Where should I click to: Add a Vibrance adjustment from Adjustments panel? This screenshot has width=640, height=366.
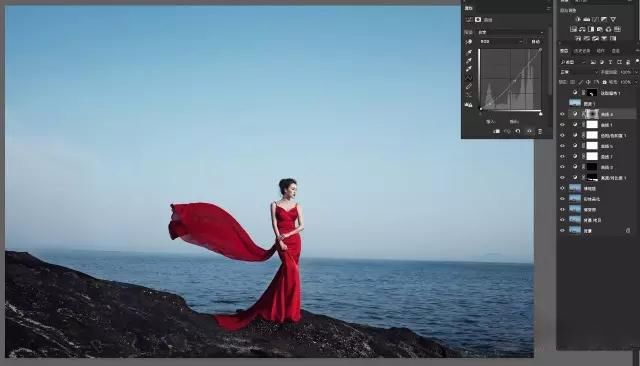click(613, 19)
